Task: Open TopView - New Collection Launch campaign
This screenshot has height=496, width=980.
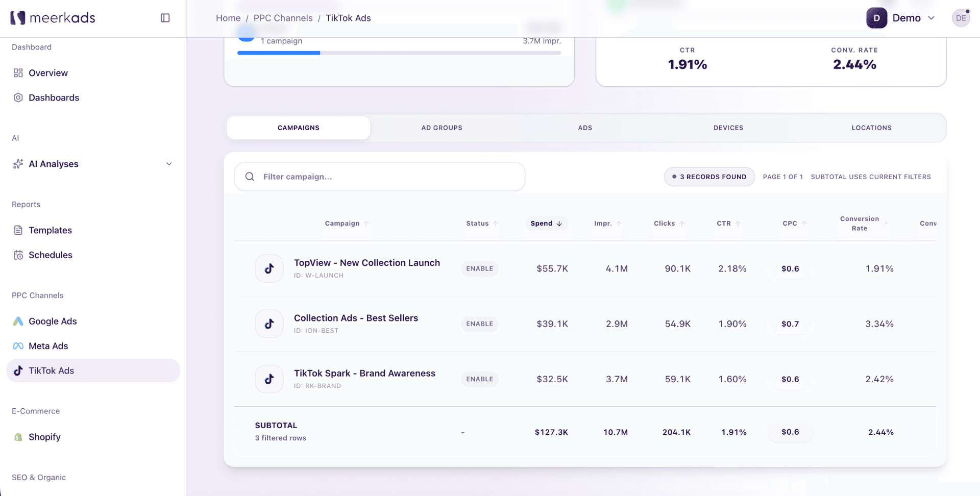Action: coord(366,263)
